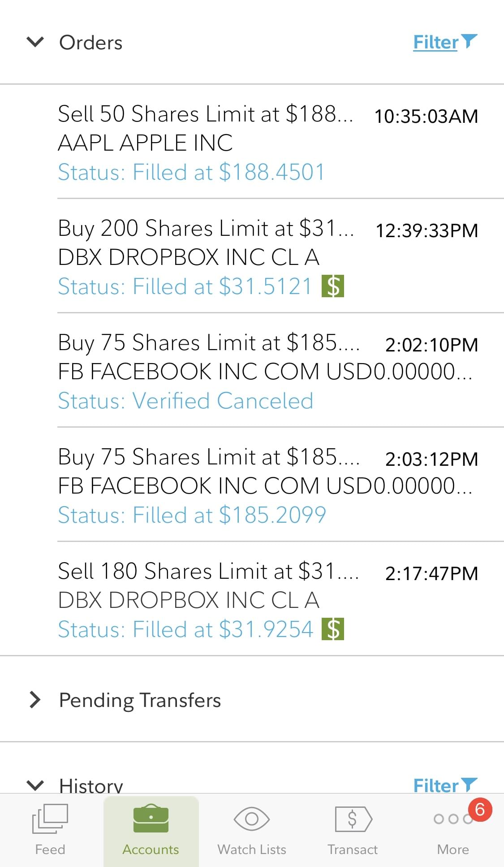Expand the Pending Transfers section
Viewport: 504px width, 867px height.
[35, 700]
